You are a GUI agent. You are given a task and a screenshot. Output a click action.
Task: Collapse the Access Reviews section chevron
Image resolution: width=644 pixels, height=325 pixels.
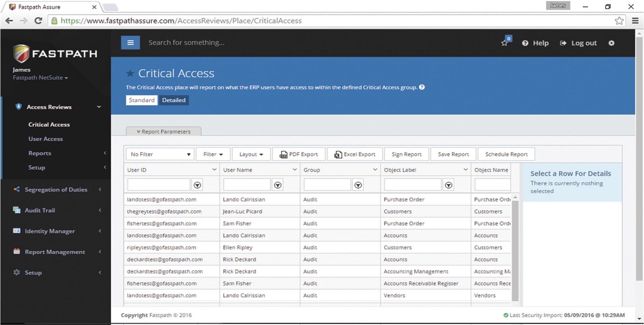click(x=99, y=107)
